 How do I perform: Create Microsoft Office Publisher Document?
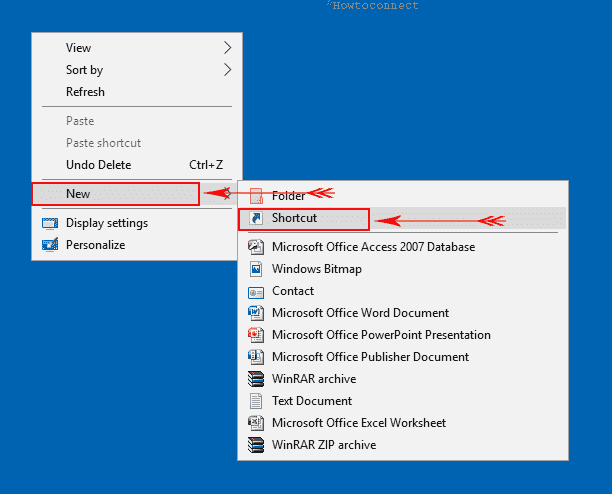tap(403, 357)
